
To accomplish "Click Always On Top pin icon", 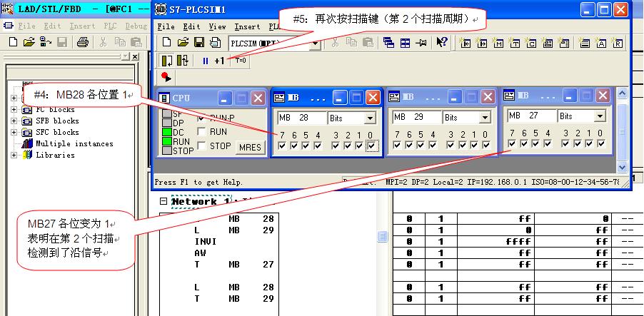I will click(x=421, y=43).
